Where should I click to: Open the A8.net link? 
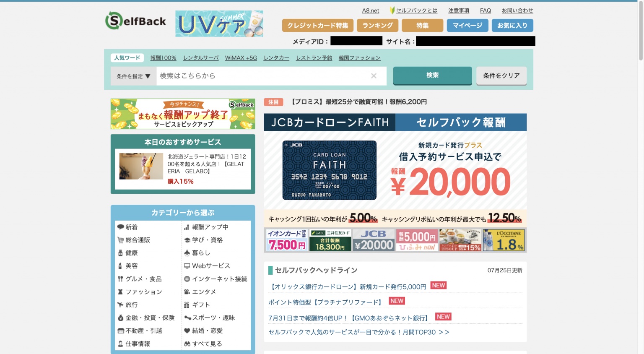[x=371, y=10]
